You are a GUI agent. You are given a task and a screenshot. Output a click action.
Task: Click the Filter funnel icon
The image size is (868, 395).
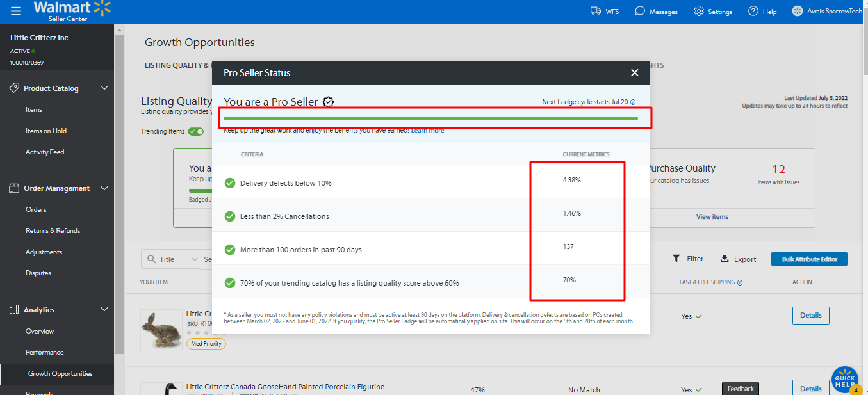676,259
